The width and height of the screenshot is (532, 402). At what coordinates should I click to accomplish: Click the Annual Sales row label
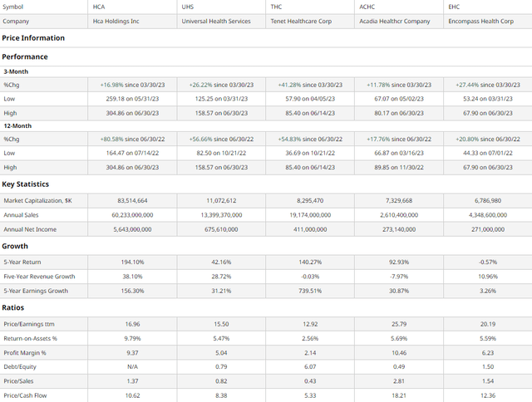pyautogui.click(x=21, y=215)
